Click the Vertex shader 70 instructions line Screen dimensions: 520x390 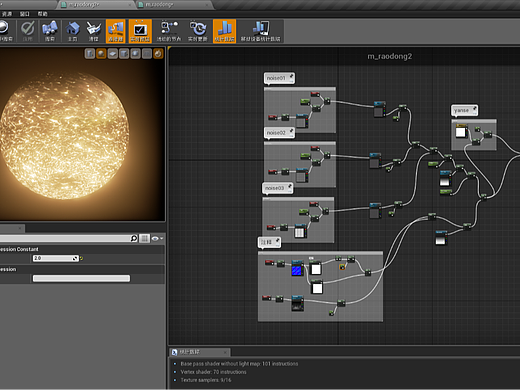213,372
